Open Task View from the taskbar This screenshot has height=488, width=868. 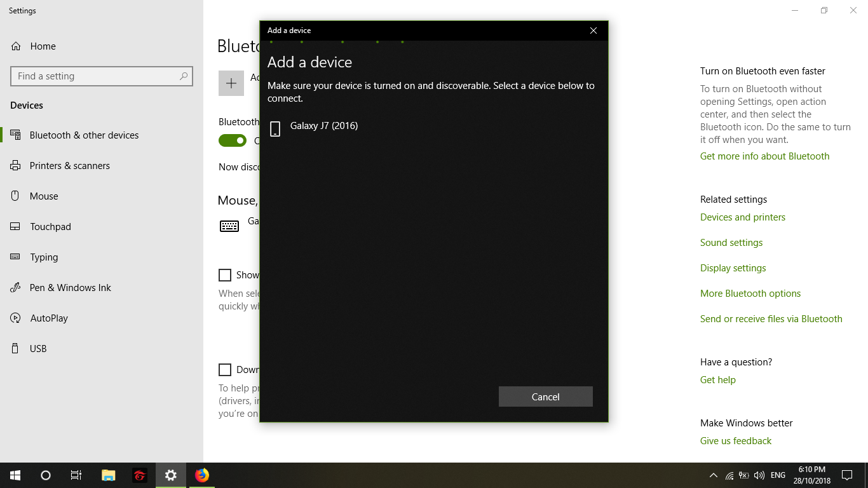(x=76, y=475)
